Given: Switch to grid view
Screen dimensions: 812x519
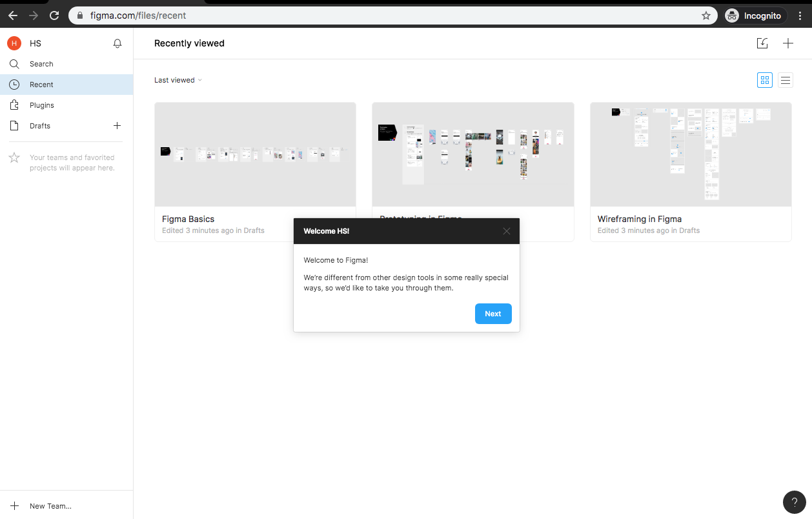Looking at the screenshot, I should point(765,80).
